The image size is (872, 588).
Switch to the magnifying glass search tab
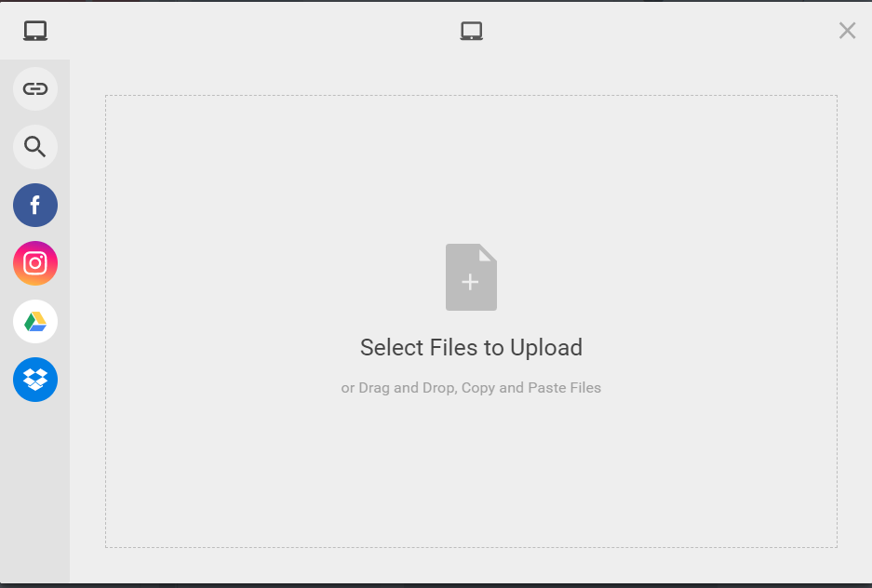[35, 147]
